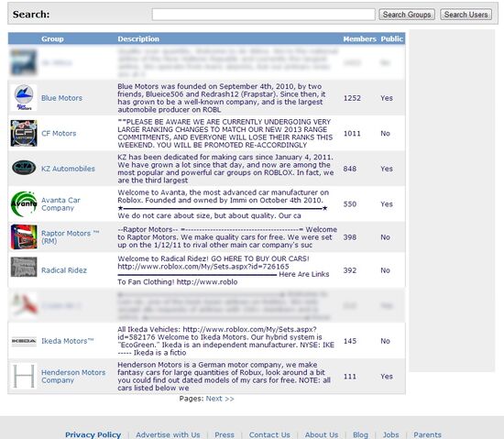Visit the Blog footer link

360,434
